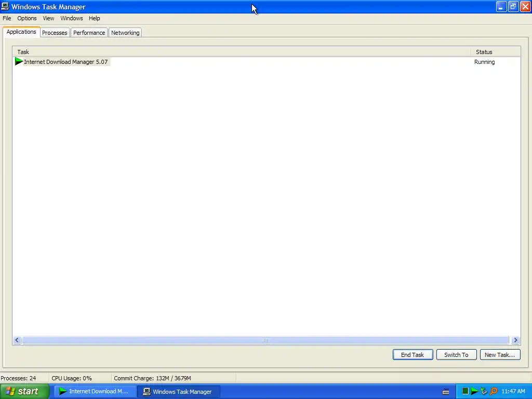Click the New Task... button
The image size is (532, 399).
coord(500,354)
